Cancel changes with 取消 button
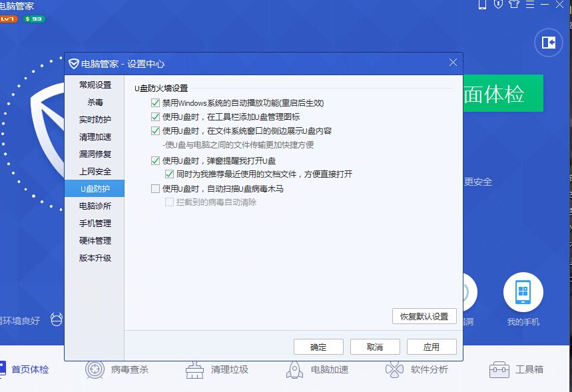572x392 pixels. tap(375, 347)
